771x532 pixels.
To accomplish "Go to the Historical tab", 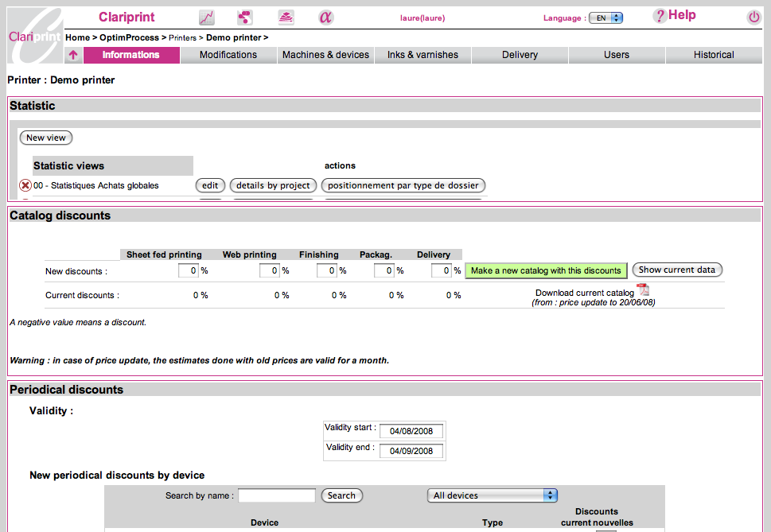I will (714, 55).
